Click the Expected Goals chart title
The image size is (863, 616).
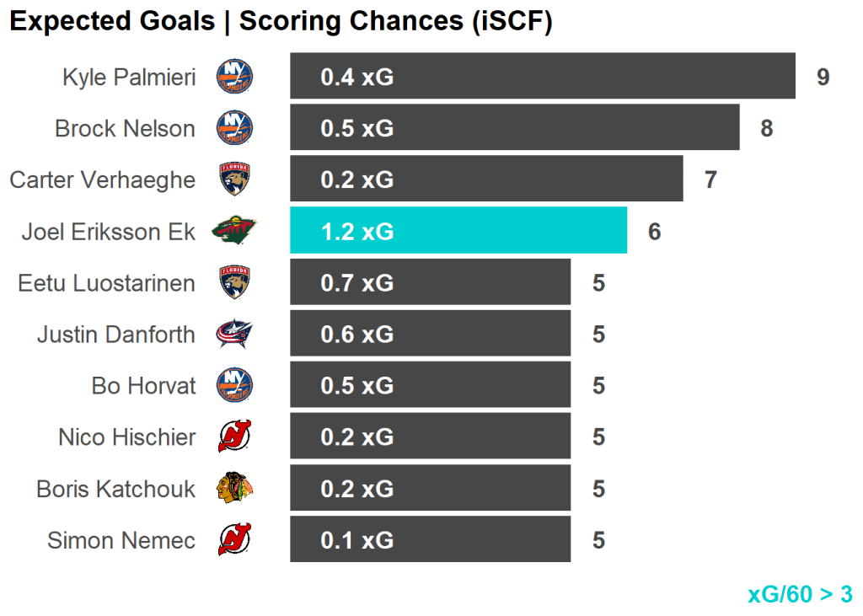(x=280, y=22)
